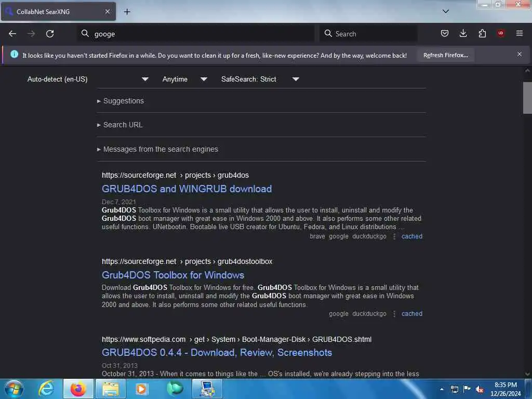Open cached link of the GRUB4DOS and WINGRUB result
This screenshot has width=532, height=399.
click(x=412, y=236)
